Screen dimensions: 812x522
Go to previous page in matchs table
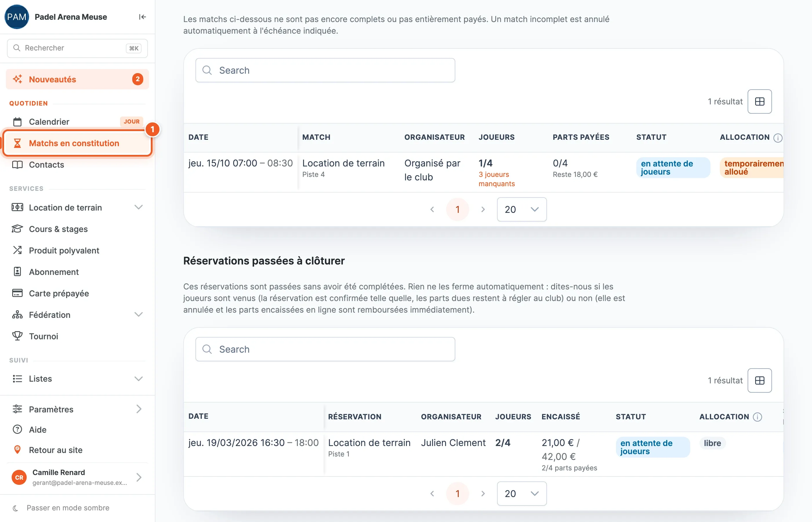pos(432,209)
